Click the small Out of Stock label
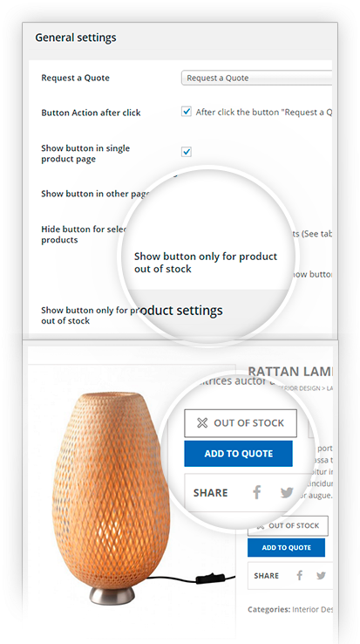Image resolution: width=360 pixels, height=644 pixels. pyautogui.click(x=289, y=525)
